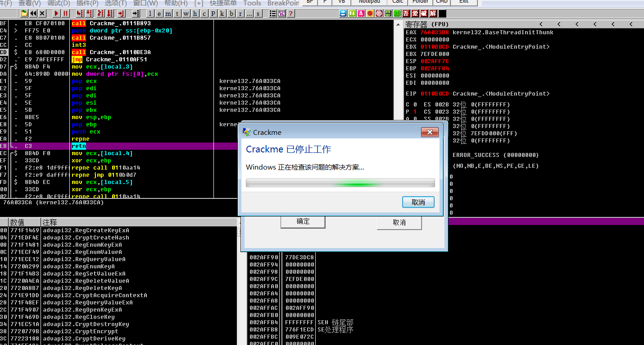Show References with the 'r' button
This screenshot has height=345, width=644.
[x=240, y=14]
